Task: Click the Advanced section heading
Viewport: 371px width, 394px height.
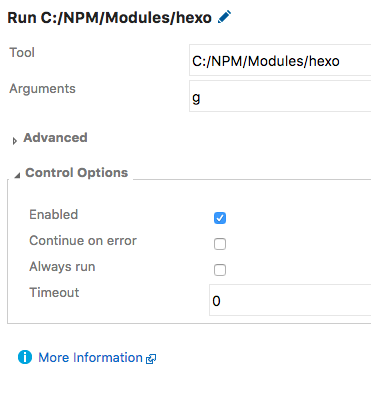Action: (55, 138)
